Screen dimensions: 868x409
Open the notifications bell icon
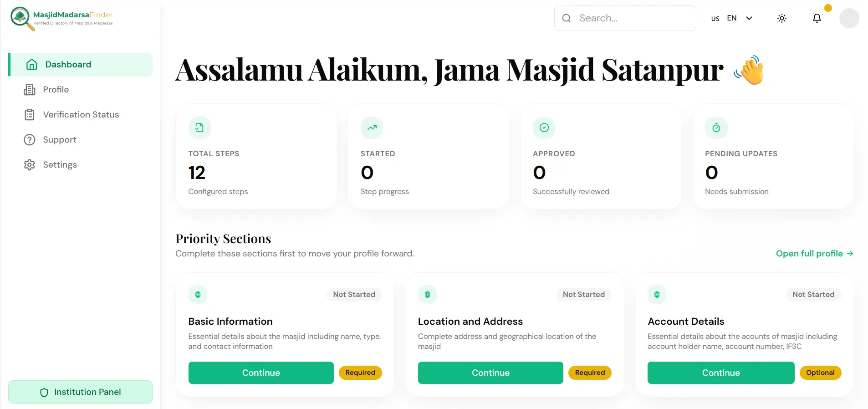click(x=817, y=18)
